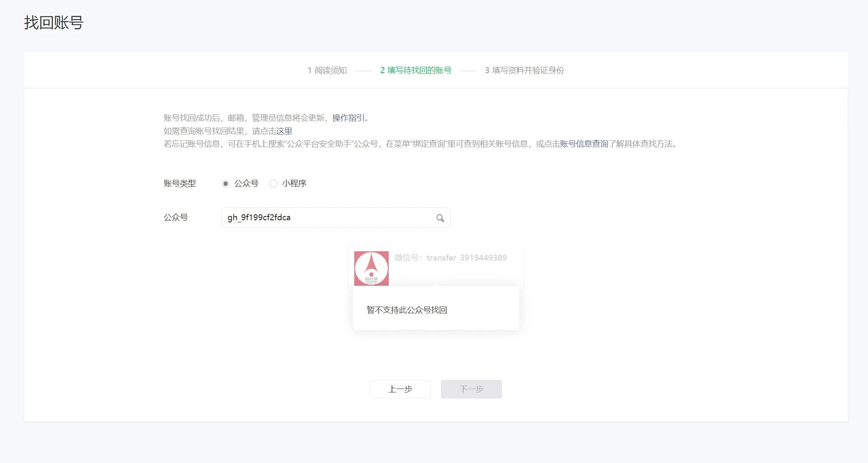This screenshot has width=868, height=463.
Task: Click the 小程序 option label text
Action: [x=294, y=184]
